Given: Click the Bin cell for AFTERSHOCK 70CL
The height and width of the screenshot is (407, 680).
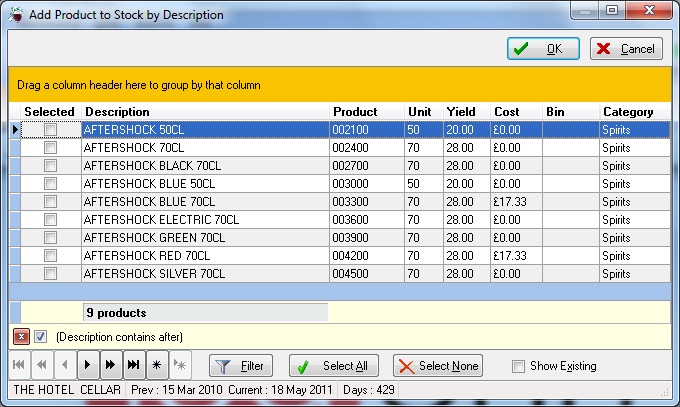Looking at the screenshot, I should pyautogui.click(x=571, y=148).
